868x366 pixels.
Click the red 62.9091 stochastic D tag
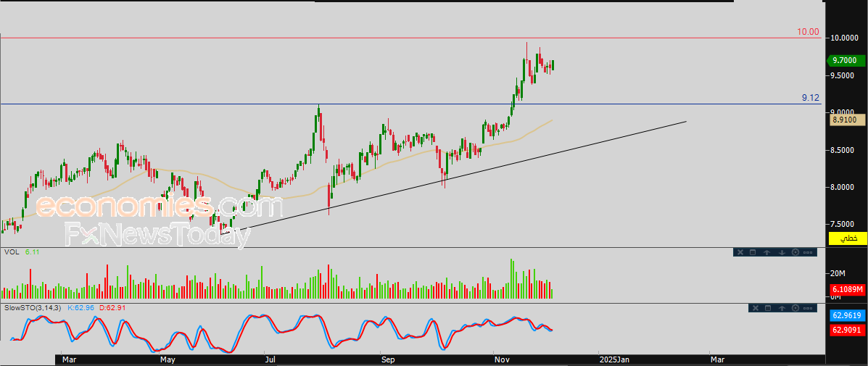pyautogui.click(x=848, y=330)
